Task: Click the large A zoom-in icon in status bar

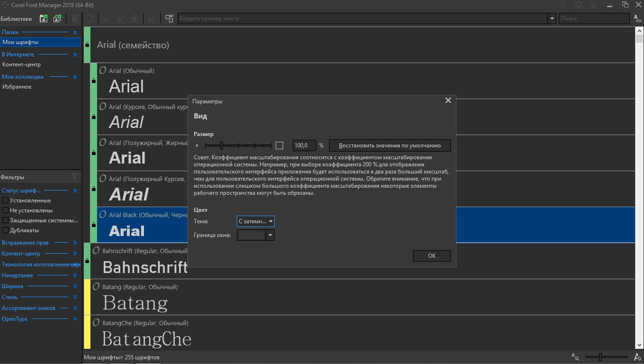Action: click(x=637, y=357)
